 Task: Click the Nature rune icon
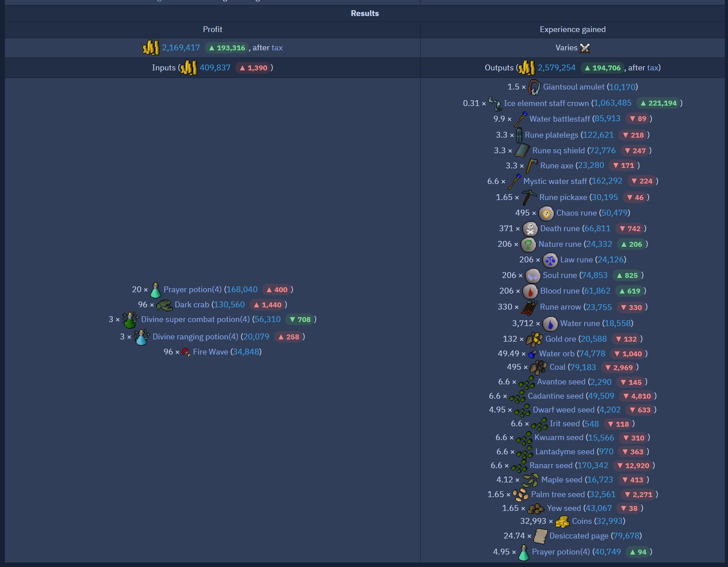point(528,245)
